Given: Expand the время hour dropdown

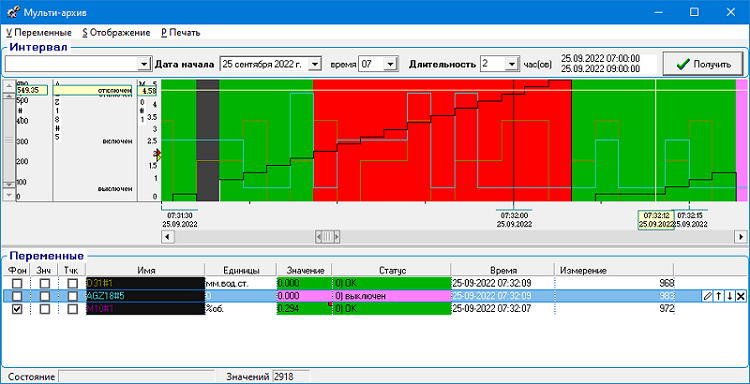Looking at the screenshot, I should pos(391,64).
